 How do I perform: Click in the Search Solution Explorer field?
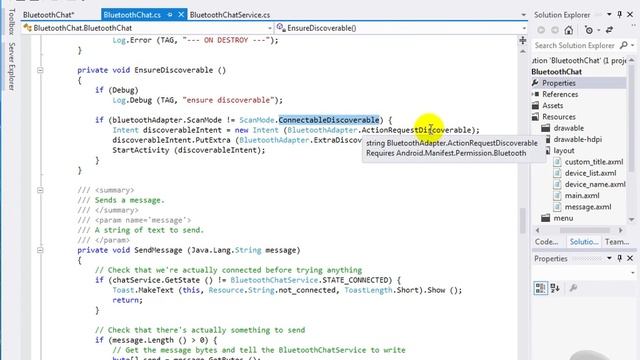(574, 45)
